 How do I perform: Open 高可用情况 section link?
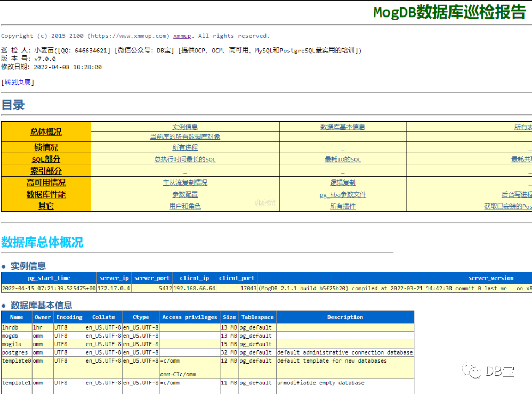tap(46, 183)
